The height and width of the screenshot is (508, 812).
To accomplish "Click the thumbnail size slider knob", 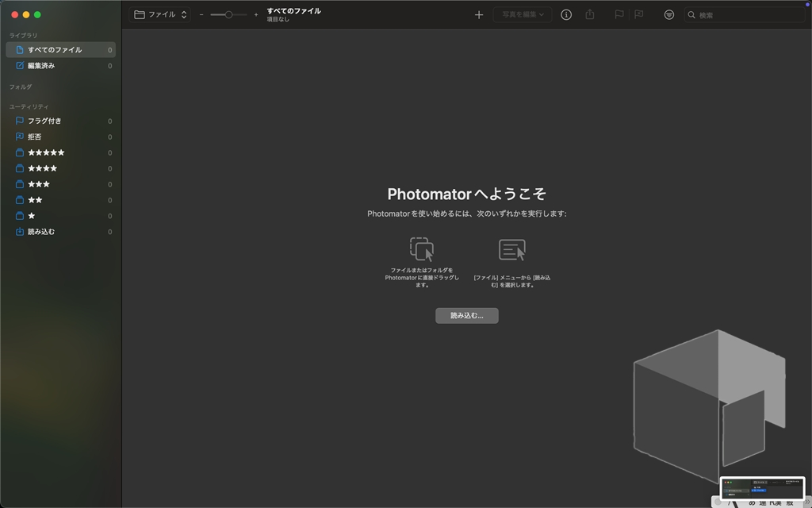I will pos(228,14).
